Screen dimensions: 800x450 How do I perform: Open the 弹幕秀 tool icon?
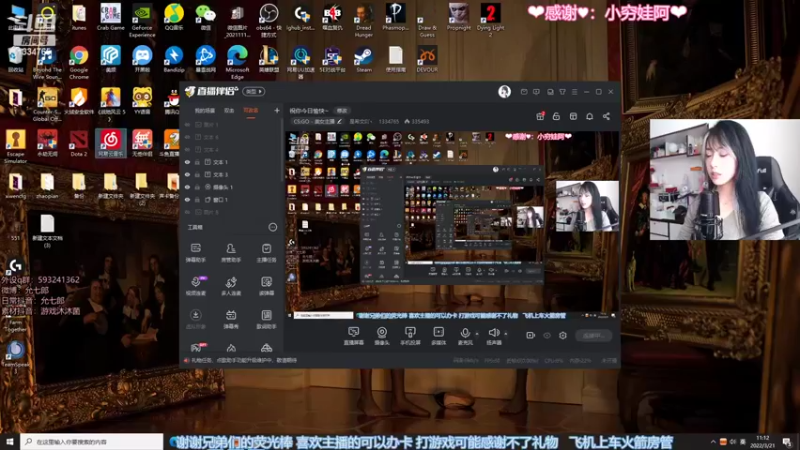coord(231,319)
